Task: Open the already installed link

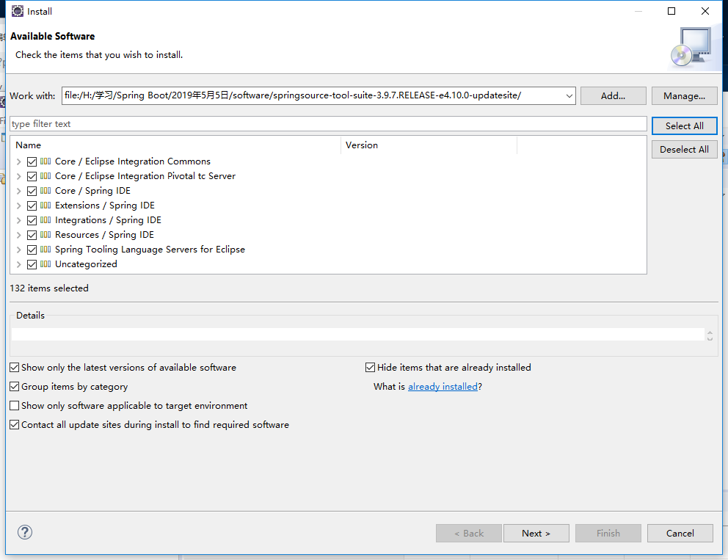Action: coord(443,386)
